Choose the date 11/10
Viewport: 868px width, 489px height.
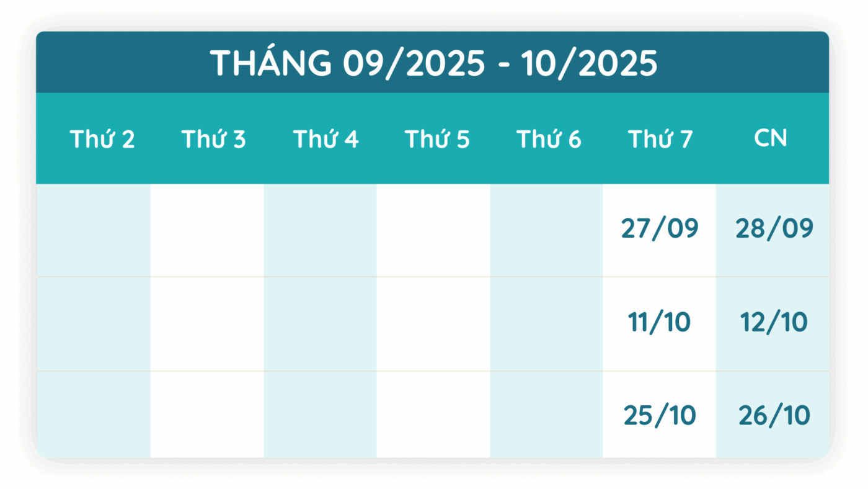(660, 323)
